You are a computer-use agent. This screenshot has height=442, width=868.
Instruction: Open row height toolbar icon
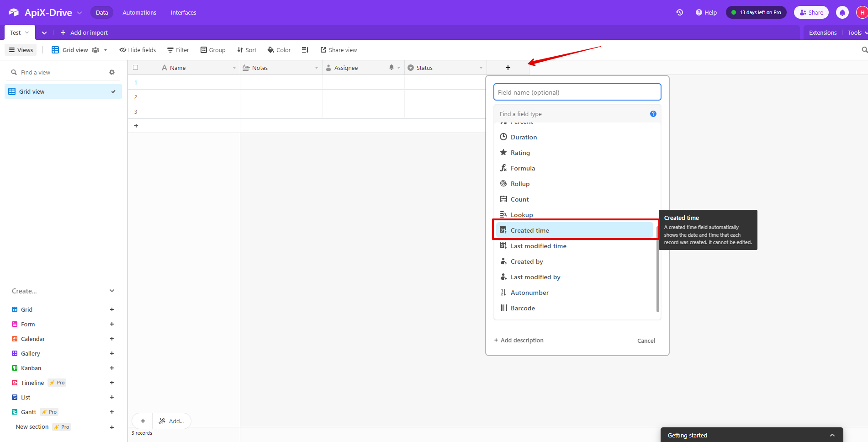pos(305,50)
